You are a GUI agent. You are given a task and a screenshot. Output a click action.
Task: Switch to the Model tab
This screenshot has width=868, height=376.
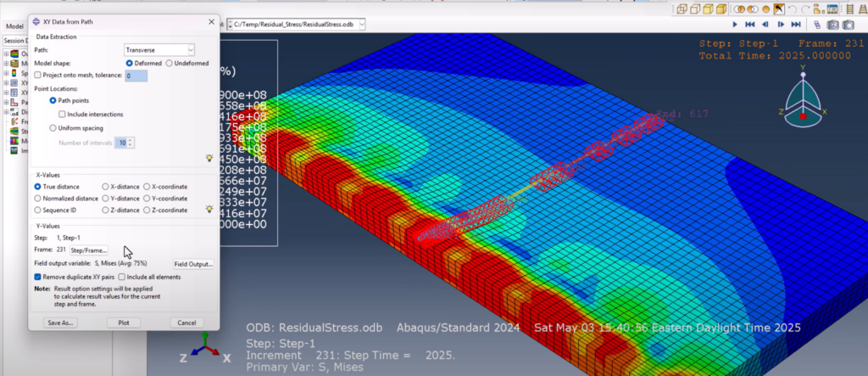(x=14, y=26)
